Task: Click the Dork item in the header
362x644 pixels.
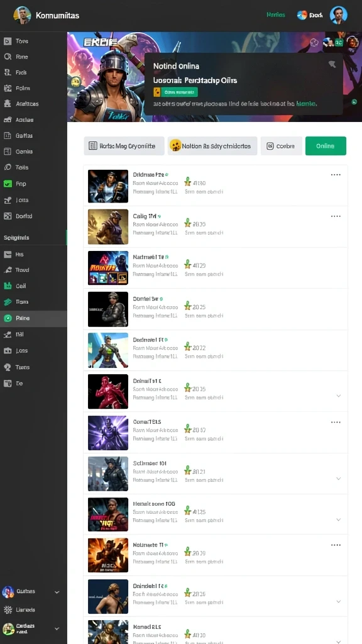Action: tap(310, 15)
